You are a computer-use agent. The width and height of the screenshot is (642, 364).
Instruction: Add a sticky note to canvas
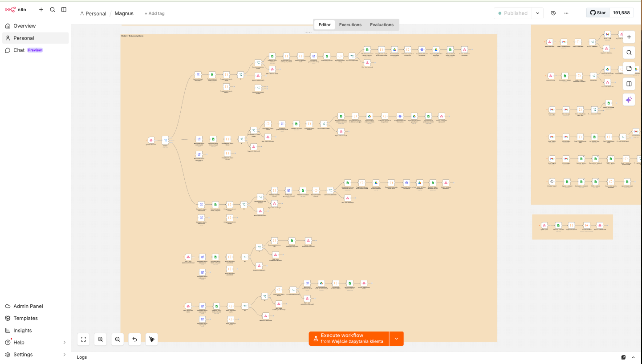629,68
